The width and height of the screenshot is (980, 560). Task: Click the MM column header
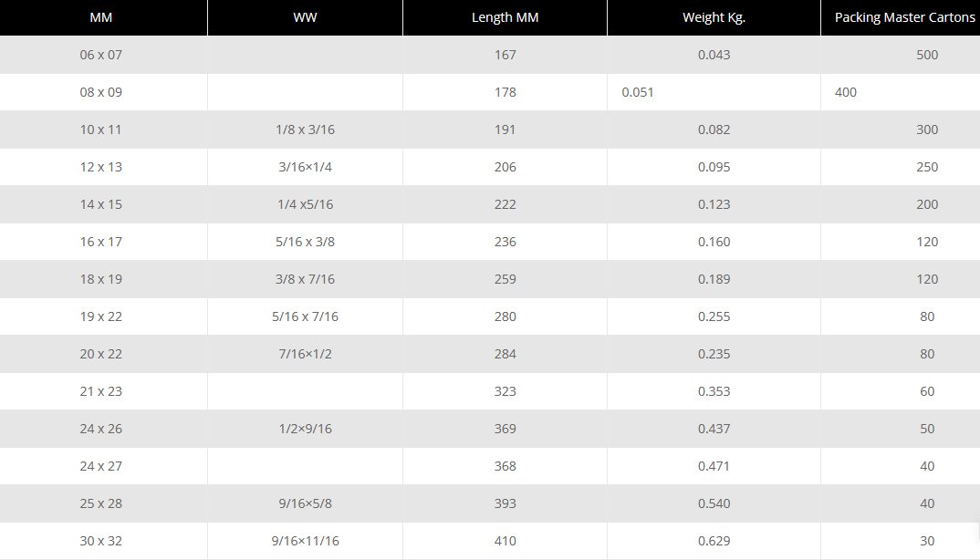pos(100,18)
